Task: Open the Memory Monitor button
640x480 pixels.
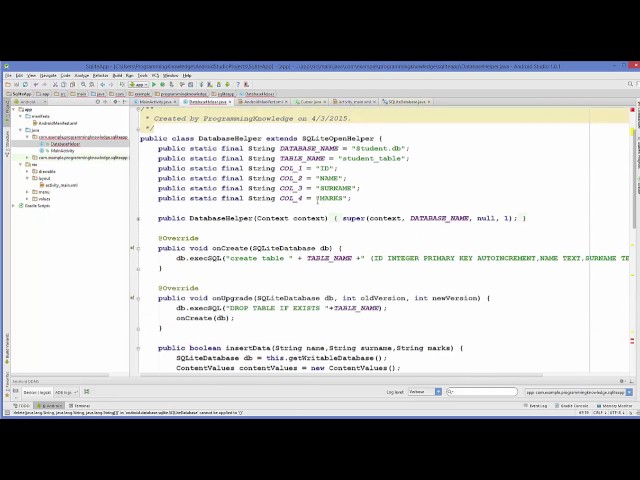Action: (614, 406)
